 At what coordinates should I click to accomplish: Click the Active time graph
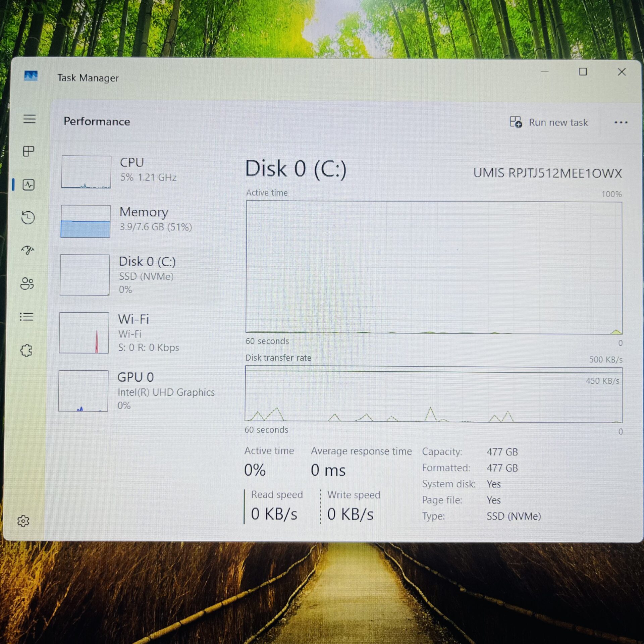pyautogui.click(x=434, y=267)
